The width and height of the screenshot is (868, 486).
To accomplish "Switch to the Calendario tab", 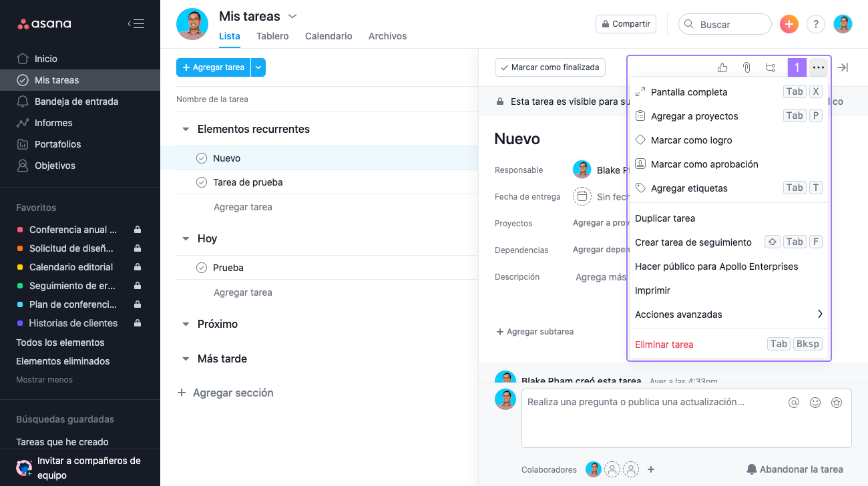I will [329, 36].
